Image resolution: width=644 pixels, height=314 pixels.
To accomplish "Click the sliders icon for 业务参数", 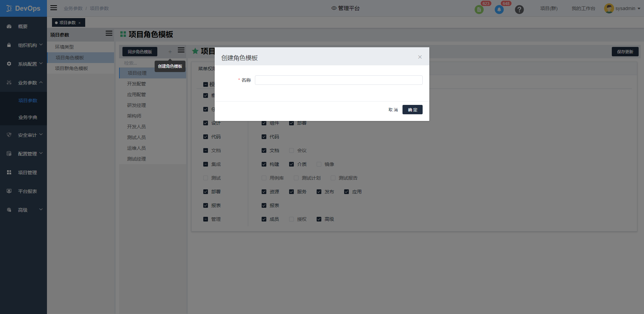I will click(9, 83).
